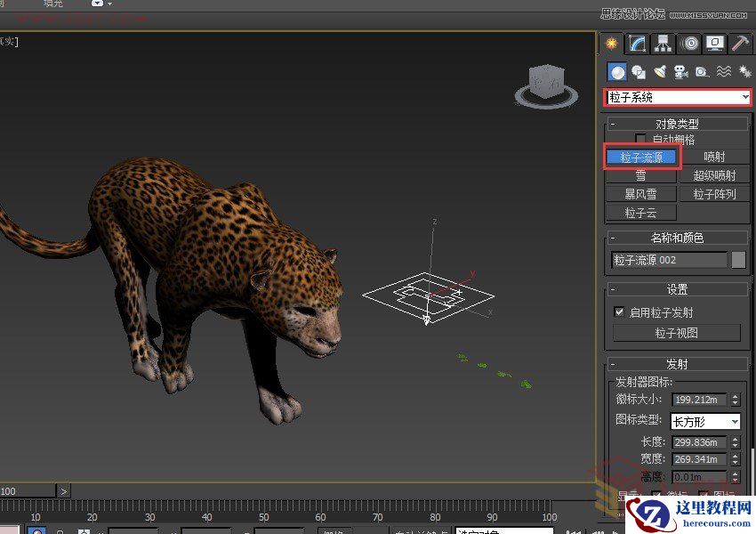This screenshot has height=534, width=756.
Task: Open the 图标类型 长方形 dropdown
Action: pyautogui.click(x=704, y=421)
